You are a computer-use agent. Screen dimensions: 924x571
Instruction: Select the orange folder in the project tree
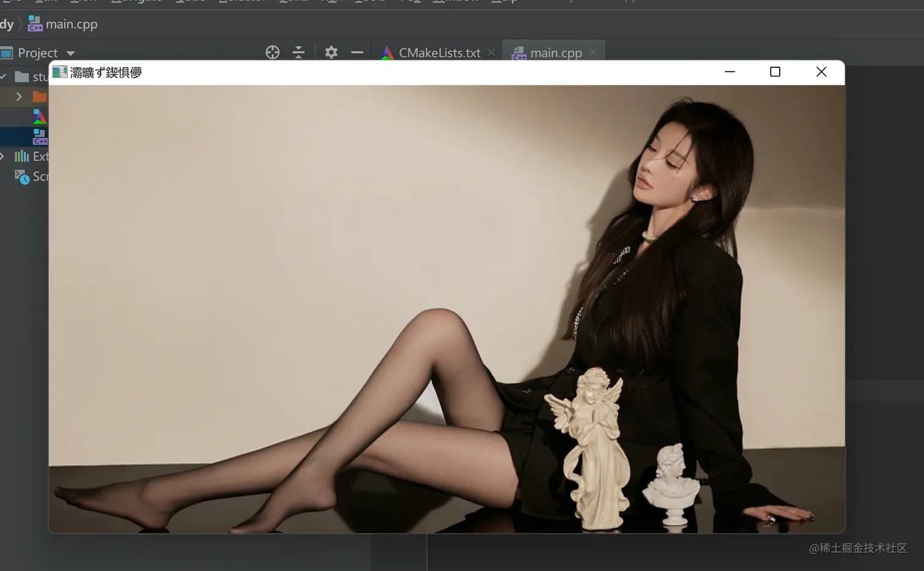40,97
